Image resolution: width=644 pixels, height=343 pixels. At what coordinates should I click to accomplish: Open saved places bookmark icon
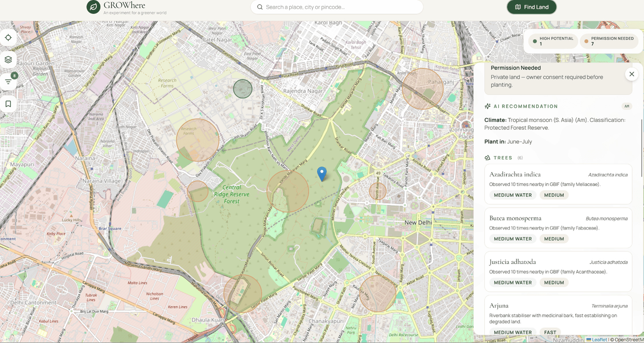coord(8,104)
